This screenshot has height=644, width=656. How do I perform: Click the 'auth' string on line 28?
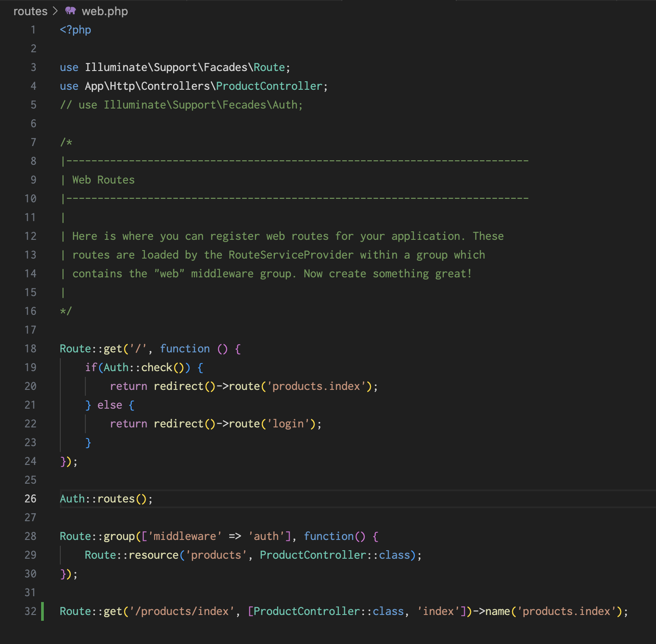coord(266,536)
